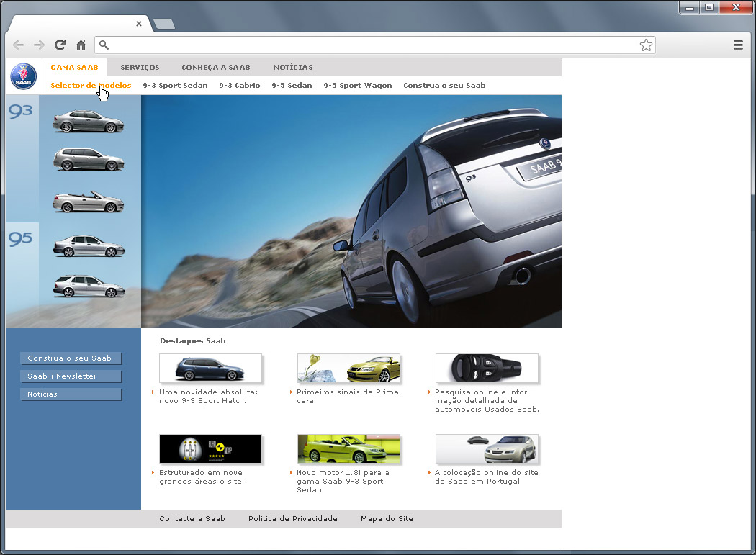Screen dimensions: 756x555
Task: Open Contacte a Saab in the footer
Action: pyautogui.click(x=192, y=518)
